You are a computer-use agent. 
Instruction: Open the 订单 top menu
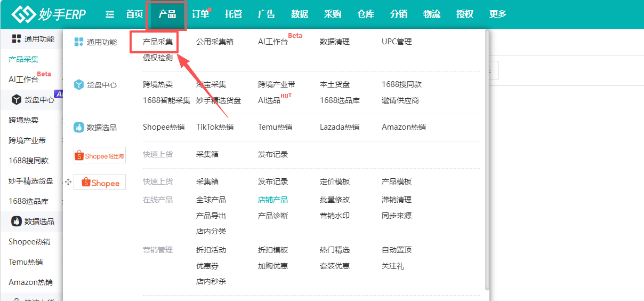[x=200, y=14]
